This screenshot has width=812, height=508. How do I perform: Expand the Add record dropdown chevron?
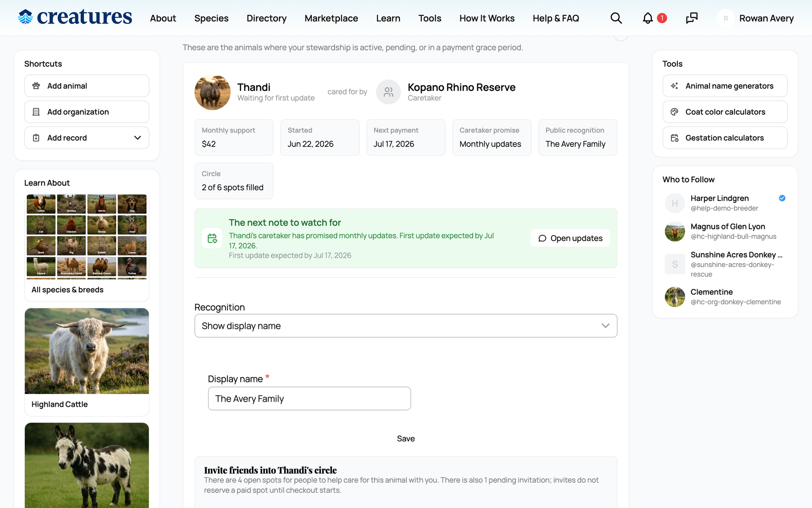coord(137,138)
